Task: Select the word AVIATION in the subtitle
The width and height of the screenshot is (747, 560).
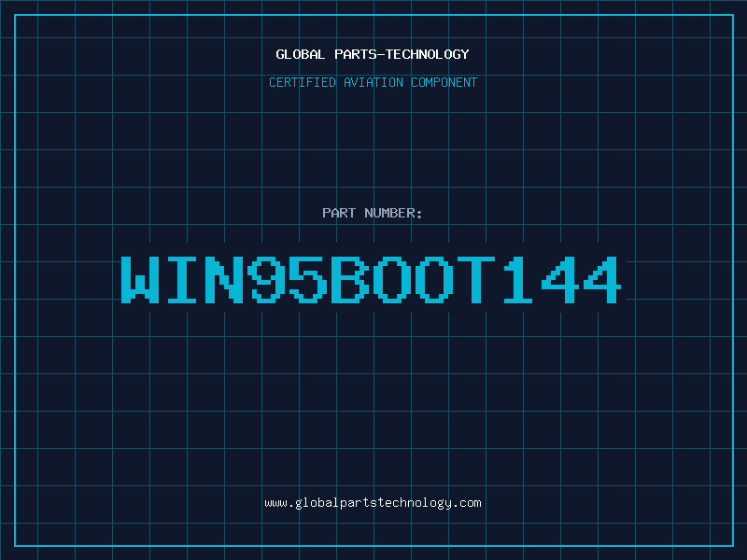Action: (x=373, y=82)
